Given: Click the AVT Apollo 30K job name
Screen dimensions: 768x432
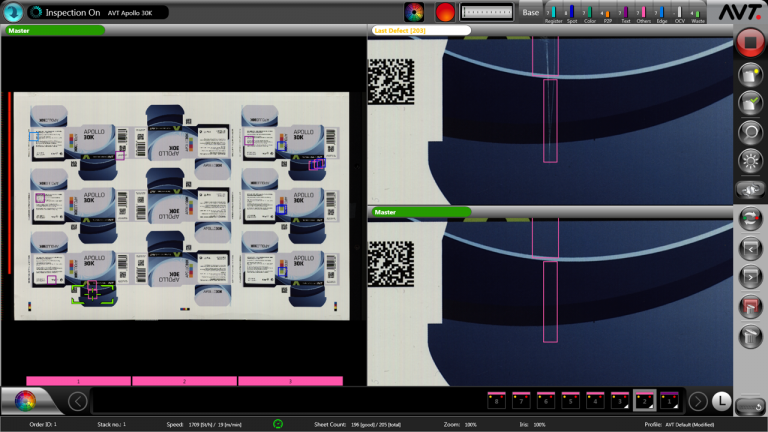Looking at the screenshot, I should (130, 13).
